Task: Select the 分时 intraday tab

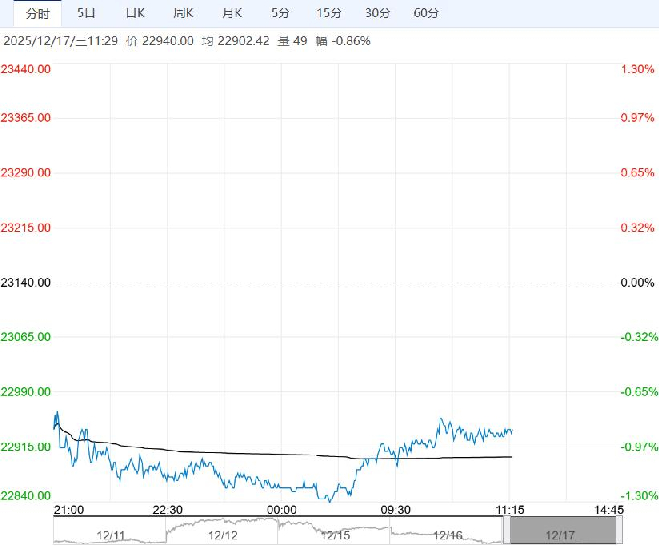Action: [x=36, y=13]
